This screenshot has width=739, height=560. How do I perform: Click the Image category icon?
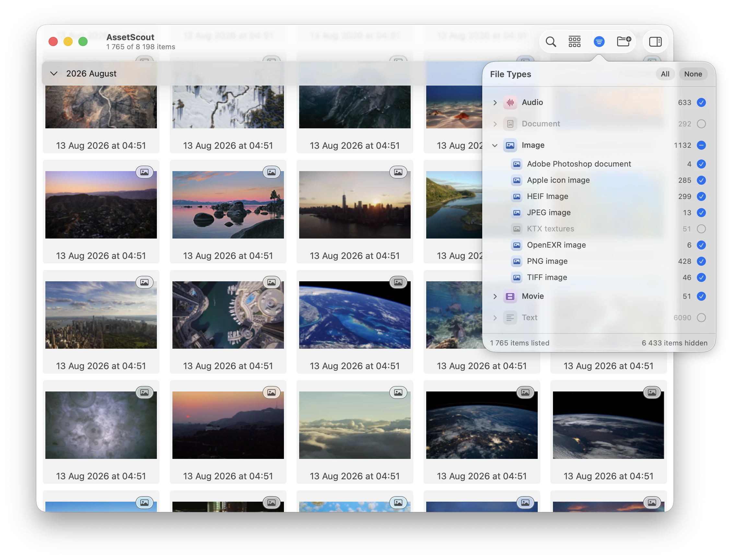510,145
